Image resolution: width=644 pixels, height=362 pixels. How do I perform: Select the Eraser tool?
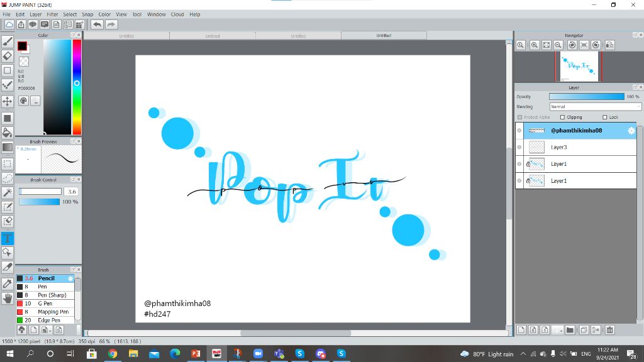(x=8, y=56)
